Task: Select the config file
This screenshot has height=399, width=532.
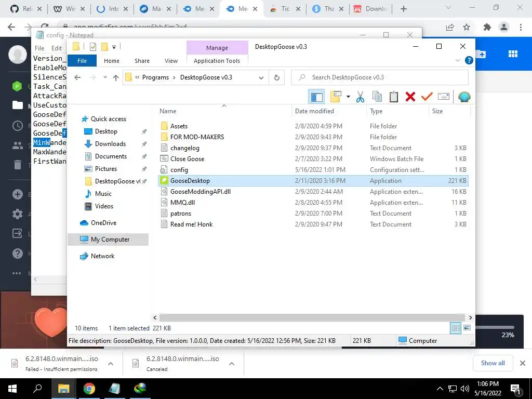Action: pos(179,170)
